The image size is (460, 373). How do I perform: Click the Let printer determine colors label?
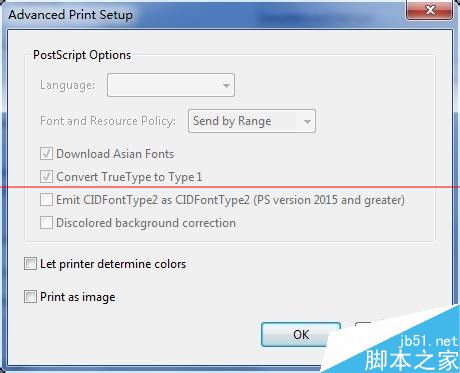pyautogui.click(x=113, y=264)
